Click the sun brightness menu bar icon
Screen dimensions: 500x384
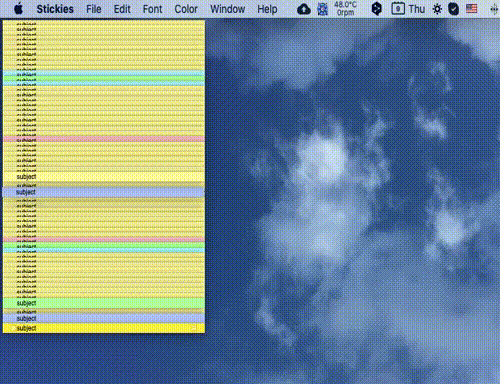(x=437, y=9)
